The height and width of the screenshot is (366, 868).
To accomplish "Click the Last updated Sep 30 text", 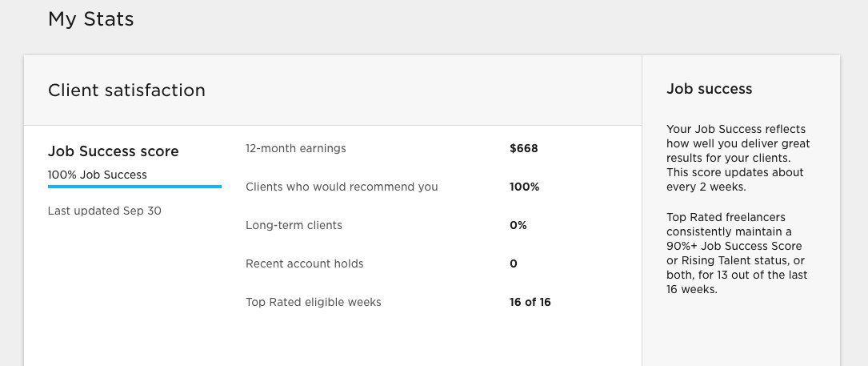I will 105,211.
